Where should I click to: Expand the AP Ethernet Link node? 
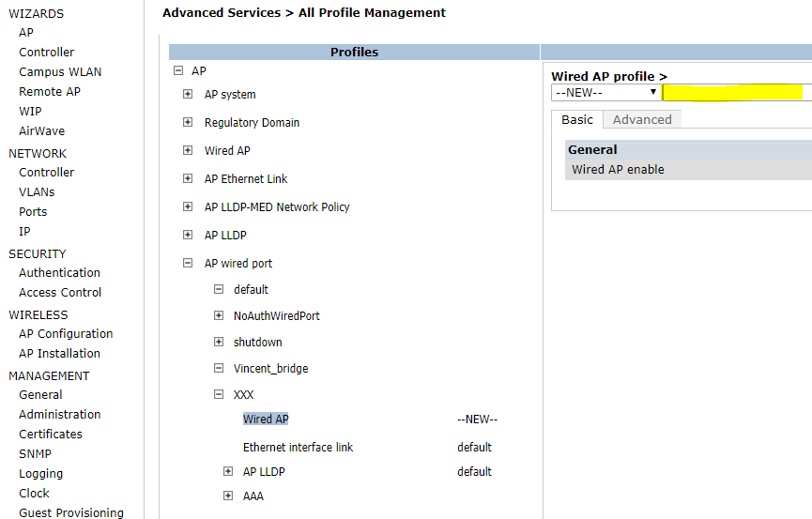(188, 178)
